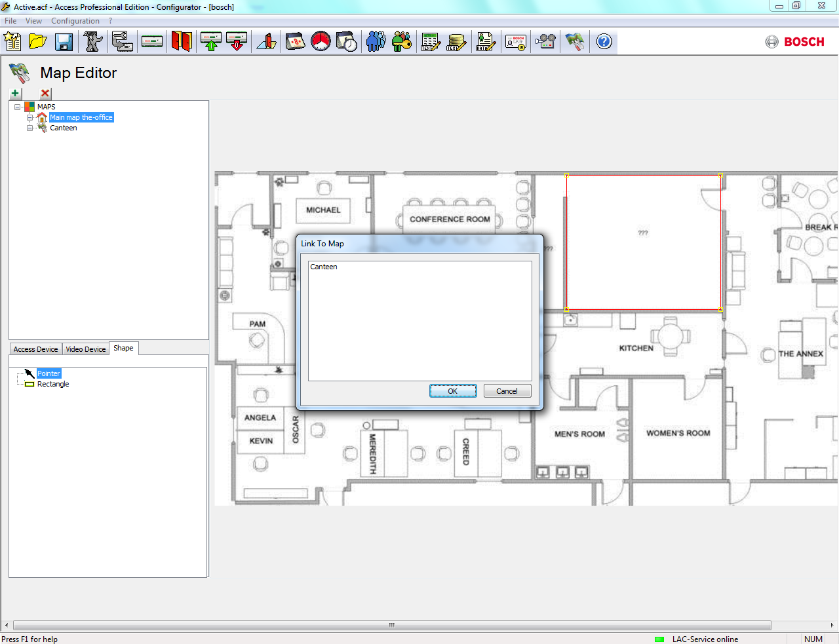
Task: Collapse the MAPS root tree node
Action: point(18,107)
